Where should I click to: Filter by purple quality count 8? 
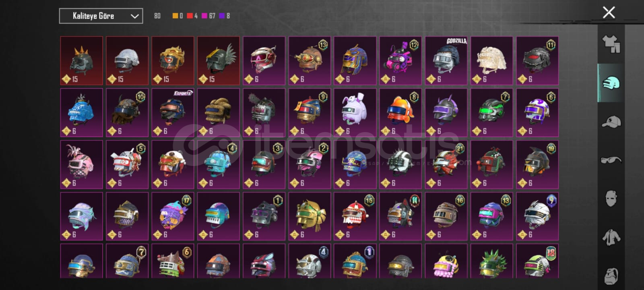tap(225, 16)
